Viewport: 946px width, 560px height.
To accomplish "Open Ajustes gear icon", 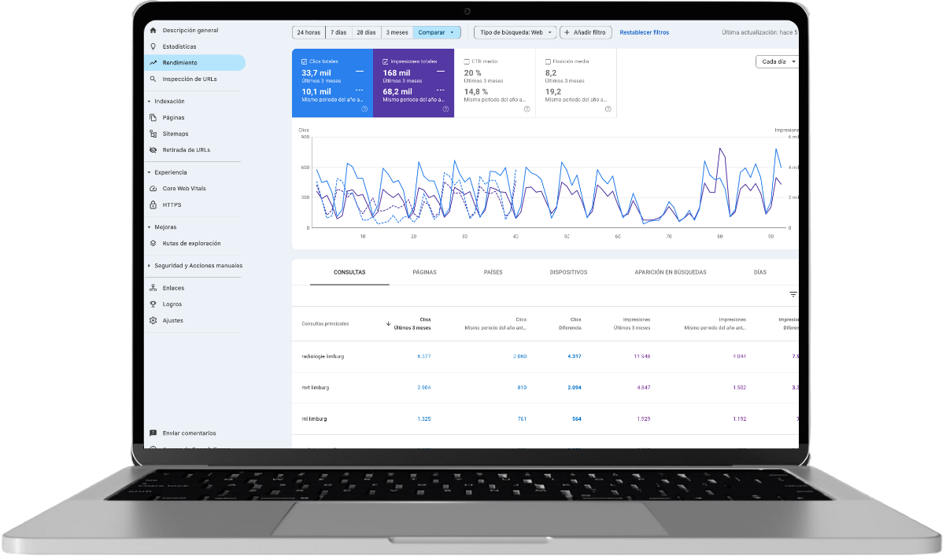I will [153, 321].
